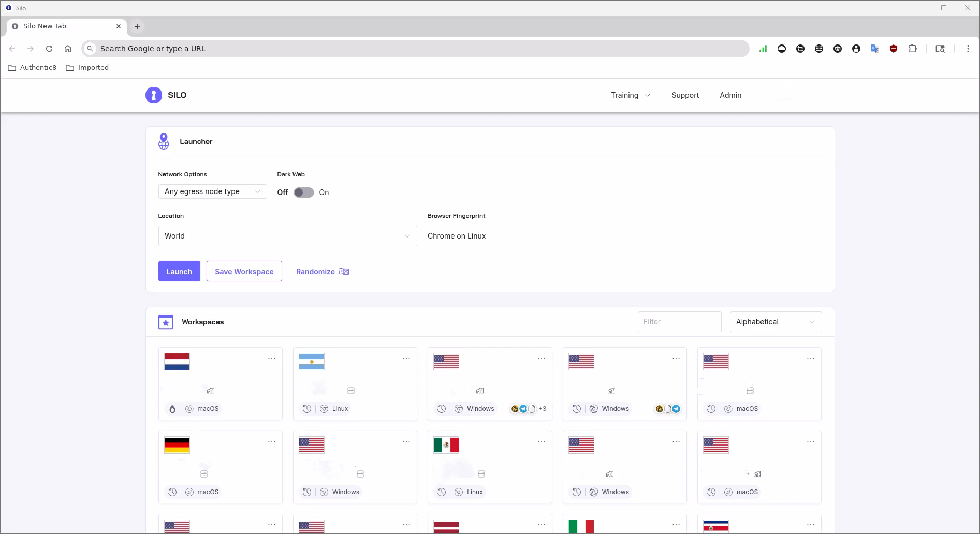This screenshot has width=980, height=534.
Task: Open the keyboard extension icon
Action: tap(819, 49)
